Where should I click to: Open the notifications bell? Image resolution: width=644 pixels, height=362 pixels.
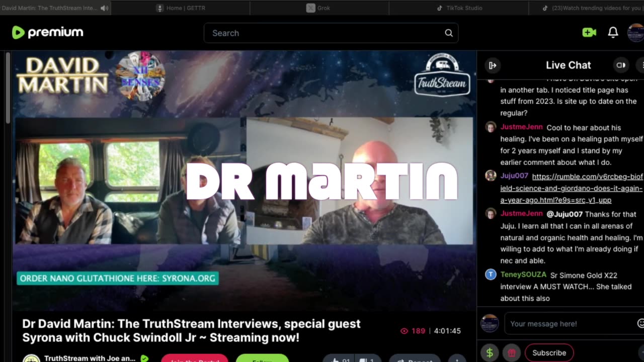click(x=613, y=33)
